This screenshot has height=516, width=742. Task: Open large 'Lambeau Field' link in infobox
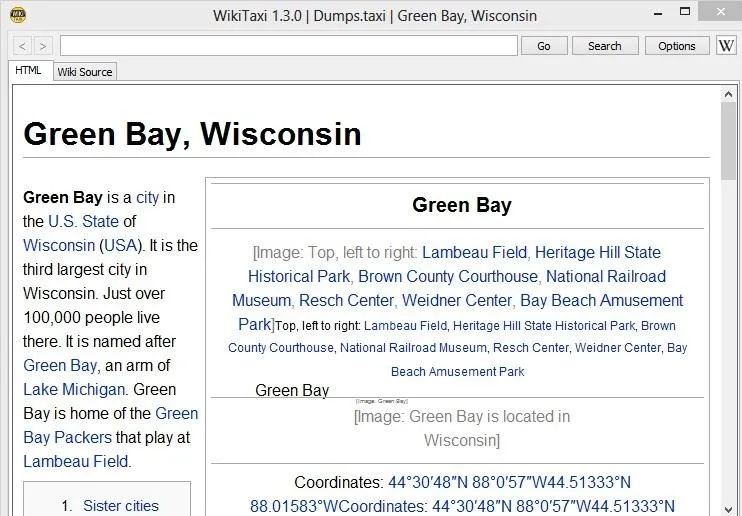(x=474, y=252)
